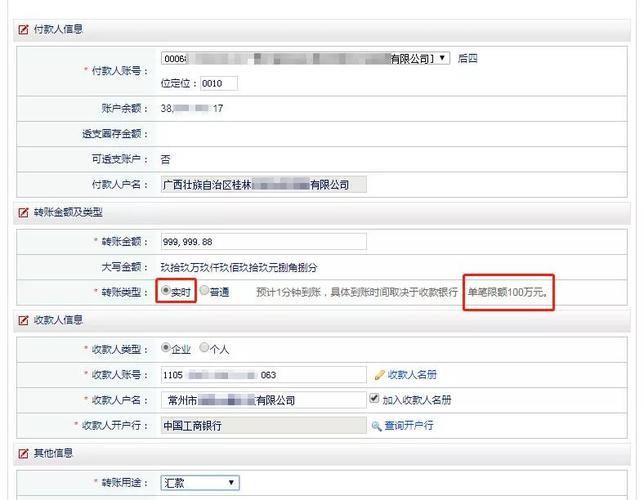Open the 付款人账号 account dropdown
Screen dimensions: 644x500
pos(442,59)
